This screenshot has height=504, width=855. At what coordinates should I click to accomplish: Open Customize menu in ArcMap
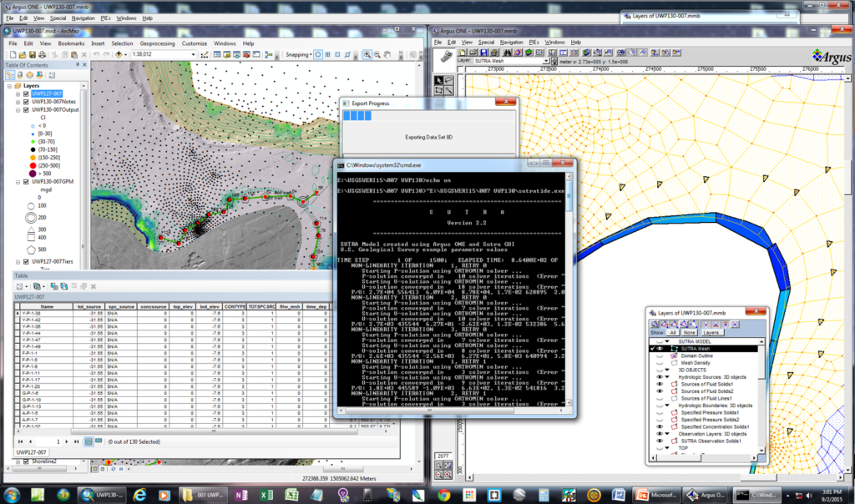[194, 43]
